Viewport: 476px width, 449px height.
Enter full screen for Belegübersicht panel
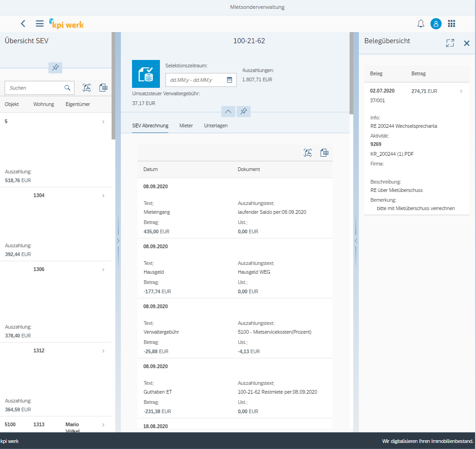coord(450,43)
